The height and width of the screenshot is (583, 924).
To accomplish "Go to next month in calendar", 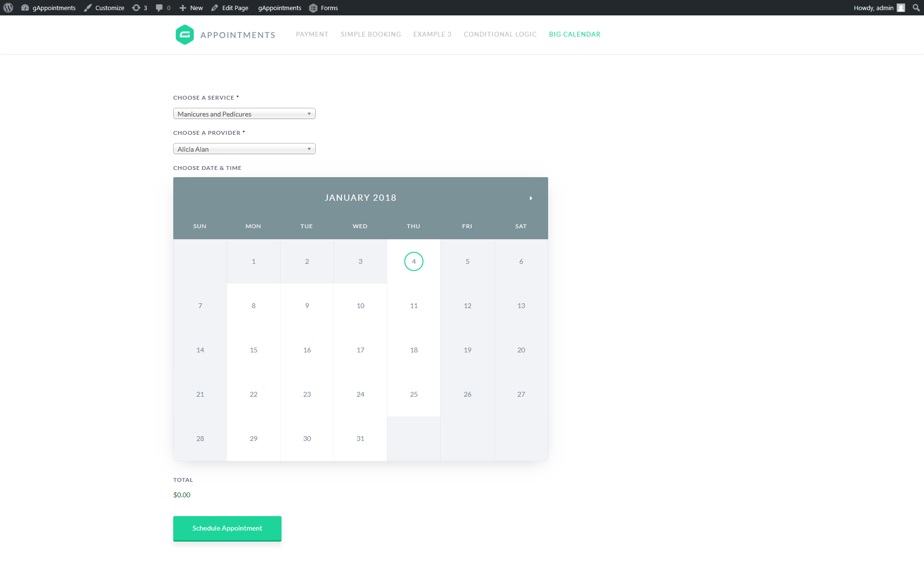I will tap(531, 198).
